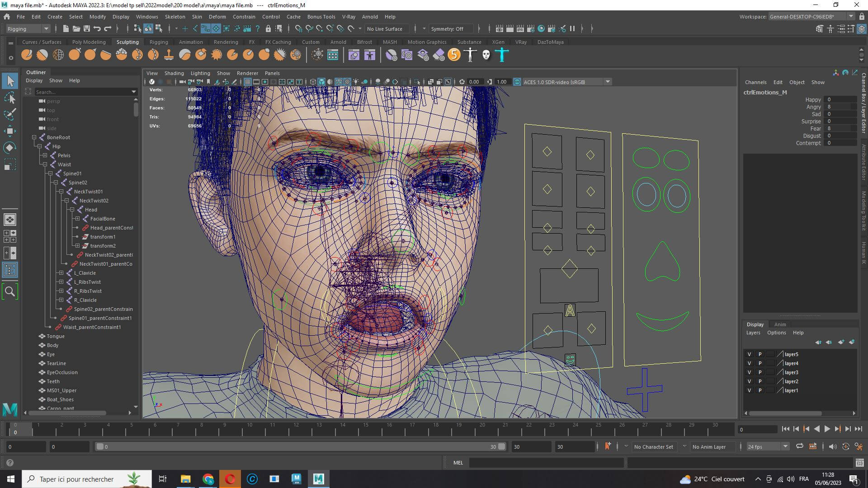Open the 24 fps frame rate dropdown

pyautogui.click(x=768, y=446)
